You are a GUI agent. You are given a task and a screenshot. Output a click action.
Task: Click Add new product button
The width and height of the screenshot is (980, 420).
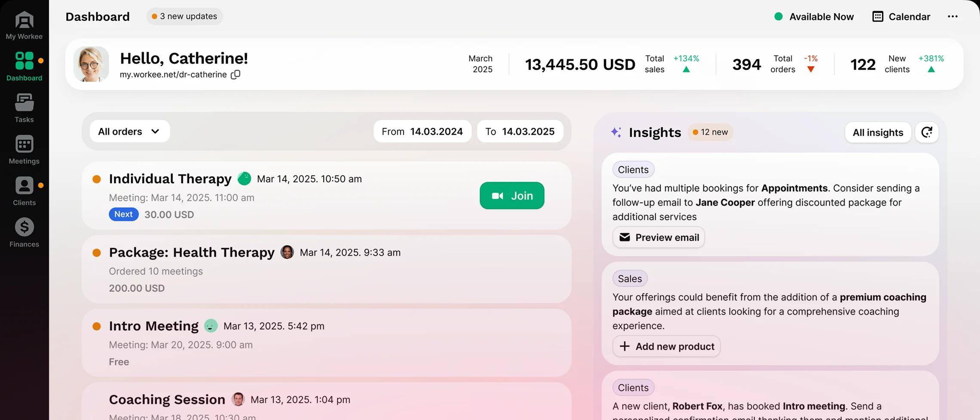click(x=666, y=346)
